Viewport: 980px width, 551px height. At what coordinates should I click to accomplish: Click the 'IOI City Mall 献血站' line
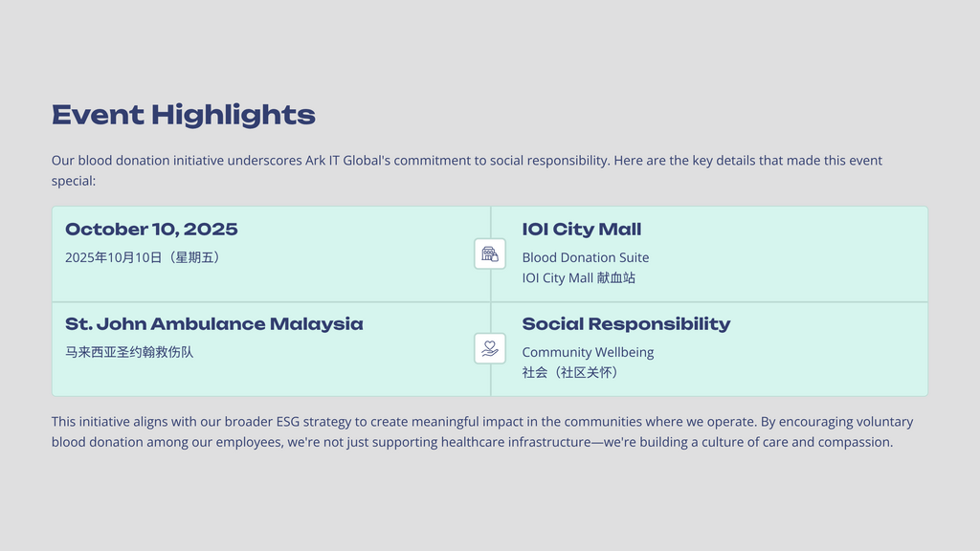pos(579,278)
